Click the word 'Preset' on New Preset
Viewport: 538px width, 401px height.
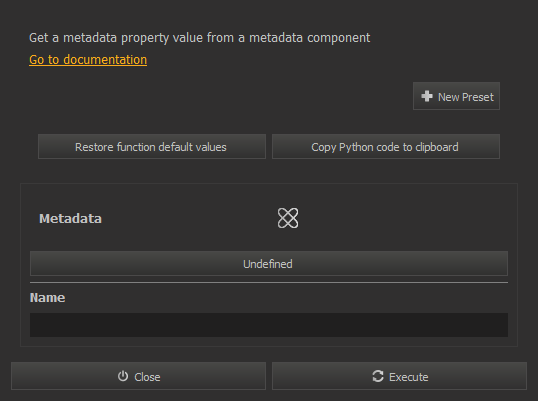(x=478, y=97)
